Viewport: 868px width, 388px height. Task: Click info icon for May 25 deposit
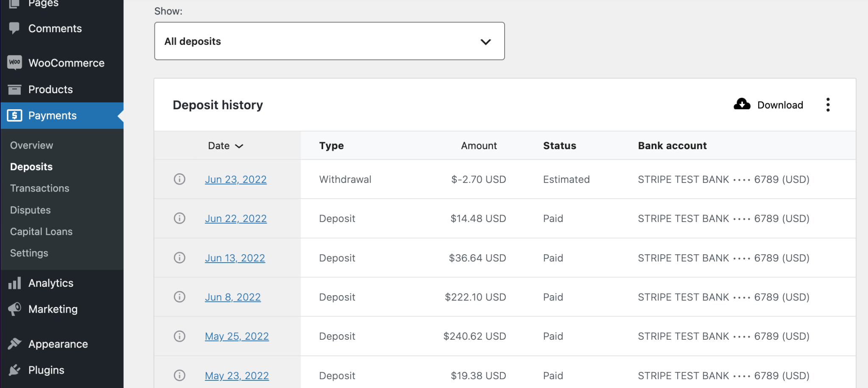coord(179,336)
